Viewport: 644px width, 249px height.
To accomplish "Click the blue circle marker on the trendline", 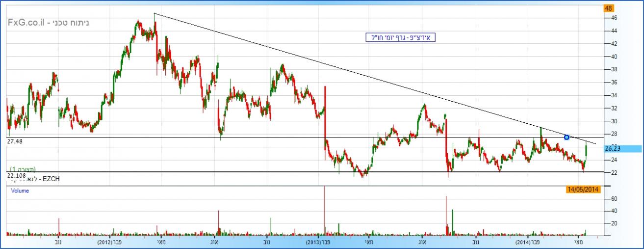I will pyautogui.click(x=567, y=137).
